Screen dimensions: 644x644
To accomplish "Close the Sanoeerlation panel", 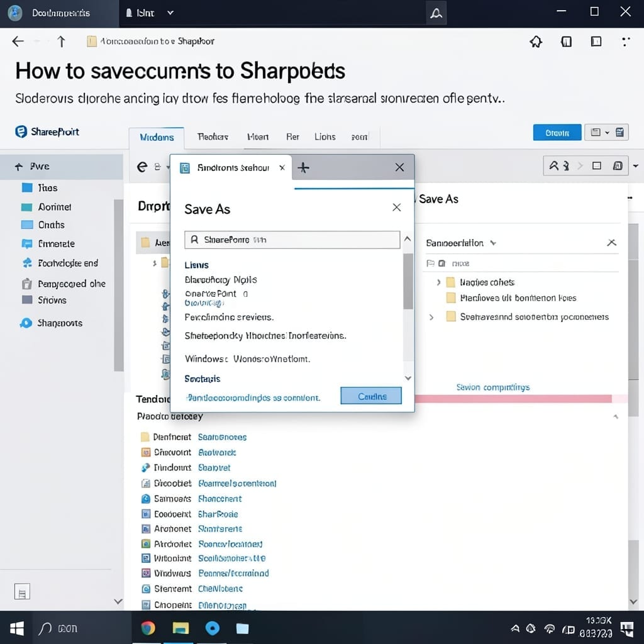I will [611, 242].
